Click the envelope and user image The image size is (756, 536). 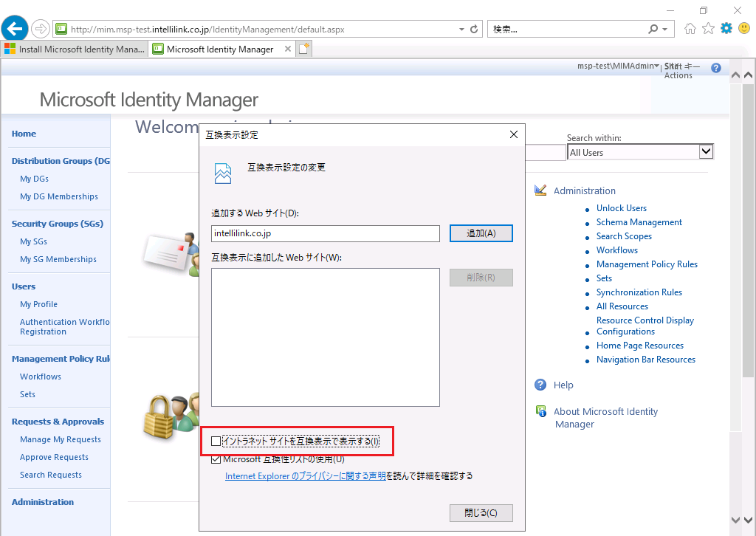coord(171,255)
